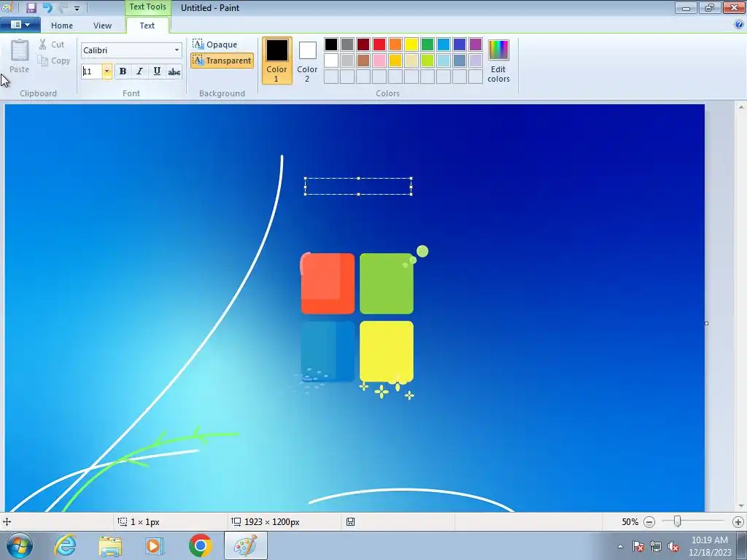Pick the orange color swatch
Viewport: 747px width, 560px height.
(395, 44)
